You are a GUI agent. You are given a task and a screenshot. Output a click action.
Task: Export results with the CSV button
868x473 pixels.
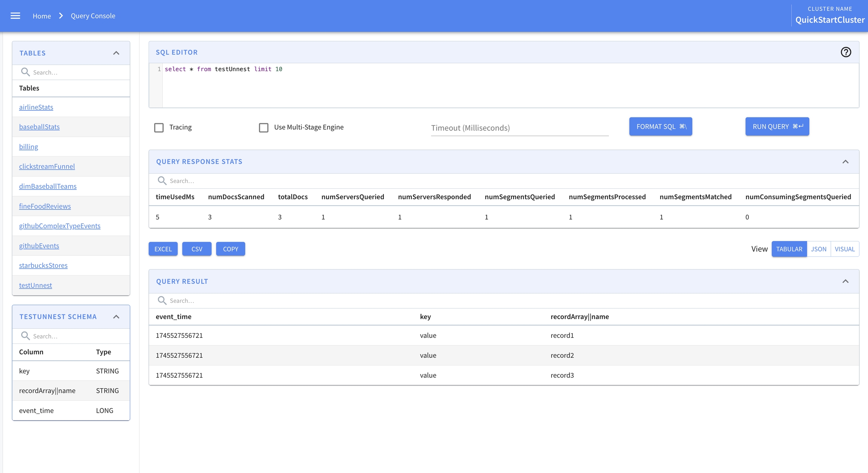pyautogui.click(x=197, y=249)
